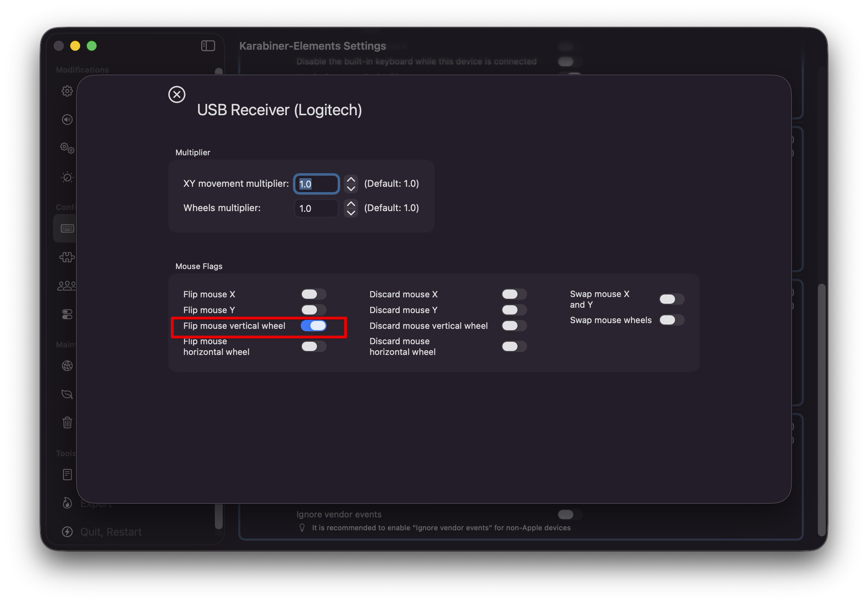Open Quit, Restart in sidebar
868x604 pixels.
pyautogui.click(x=110, y=532)
